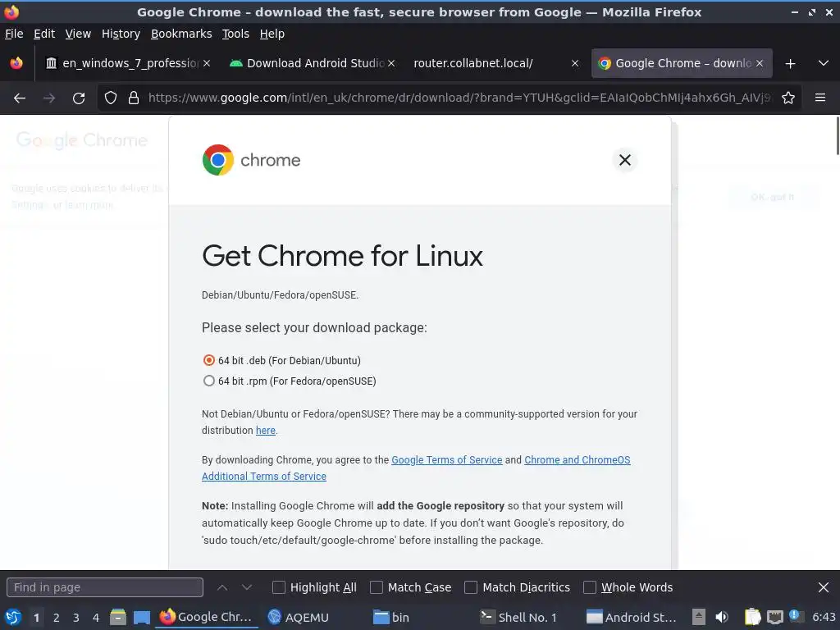
Task: Open the notification tray icon
Action: click(796, 616)
